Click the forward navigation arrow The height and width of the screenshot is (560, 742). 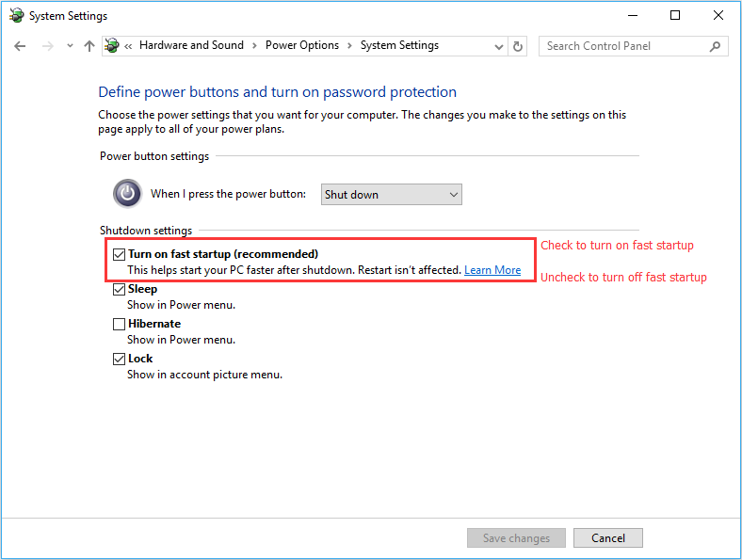pyautogui.click(x=47, y=46)
